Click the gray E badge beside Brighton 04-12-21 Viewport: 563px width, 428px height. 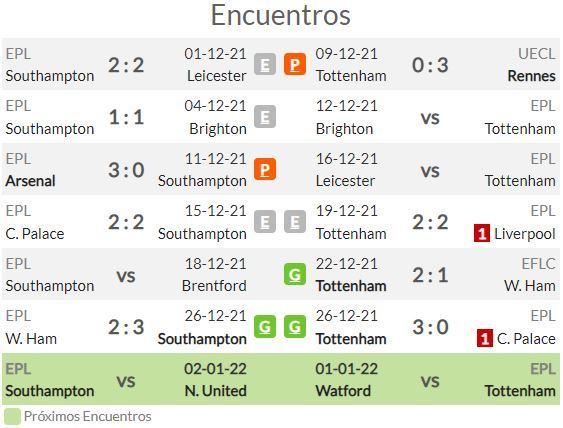click(x=265, y=117)
